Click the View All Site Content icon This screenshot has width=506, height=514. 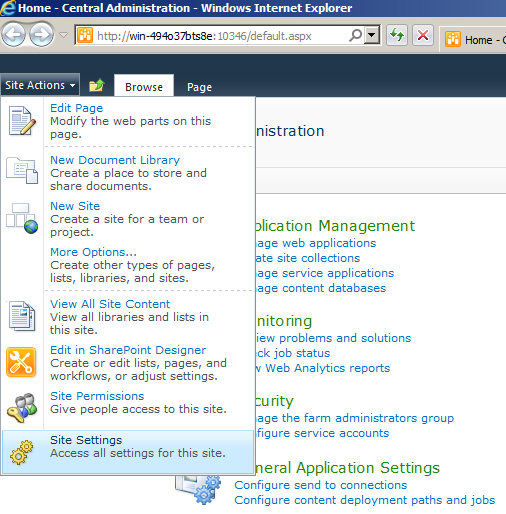tap(22, 316)
